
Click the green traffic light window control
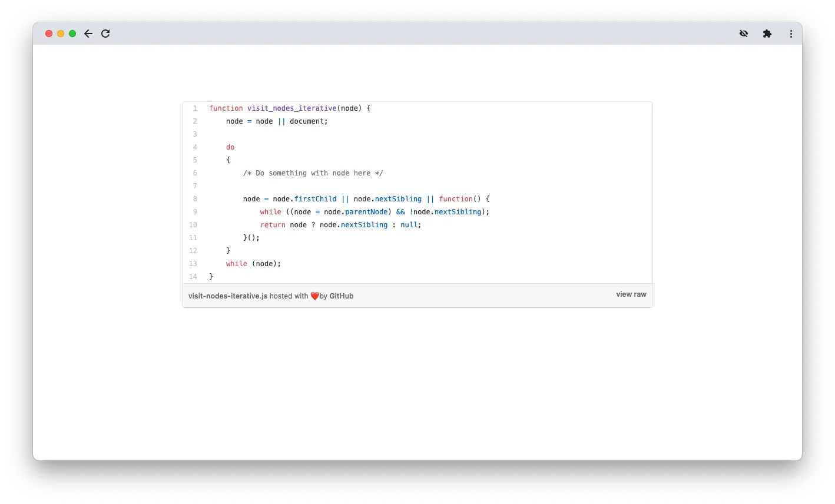click(72, 34)
